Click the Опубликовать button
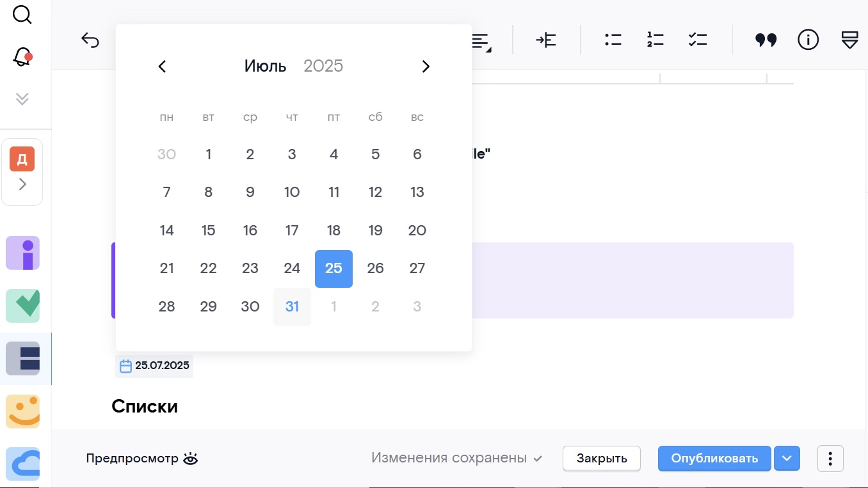The width and height of the screenshot is (868, 488). point(714,458)
